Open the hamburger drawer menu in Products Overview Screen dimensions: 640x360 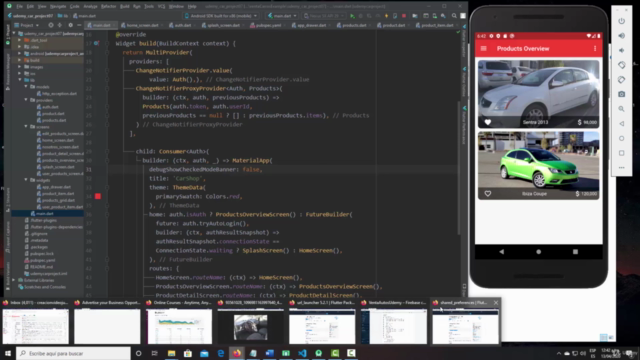tap(484, 49)
